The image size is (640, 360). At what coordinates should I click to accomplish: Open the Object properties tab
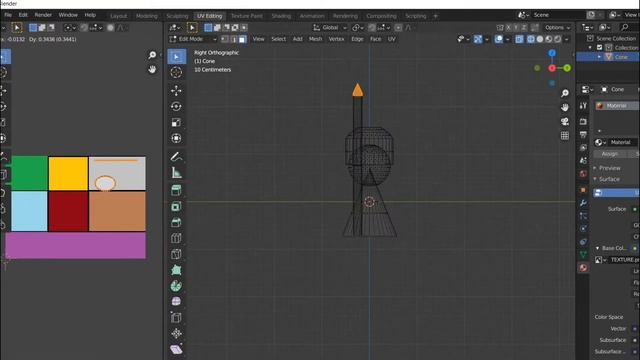tap(583, 190)
